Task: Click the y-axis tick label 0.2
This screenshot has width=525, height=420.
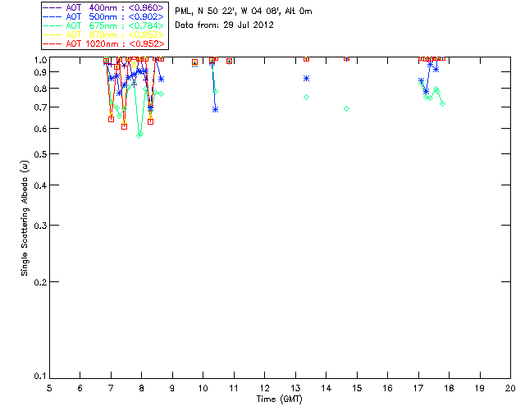Action: [x=40, y=282]
